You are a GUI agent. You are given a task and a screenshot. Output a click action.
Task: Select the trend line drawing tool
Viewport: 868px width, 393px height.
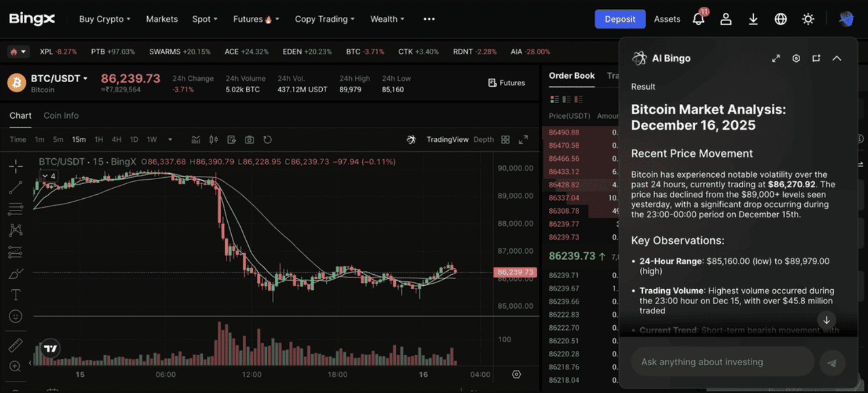16,187
